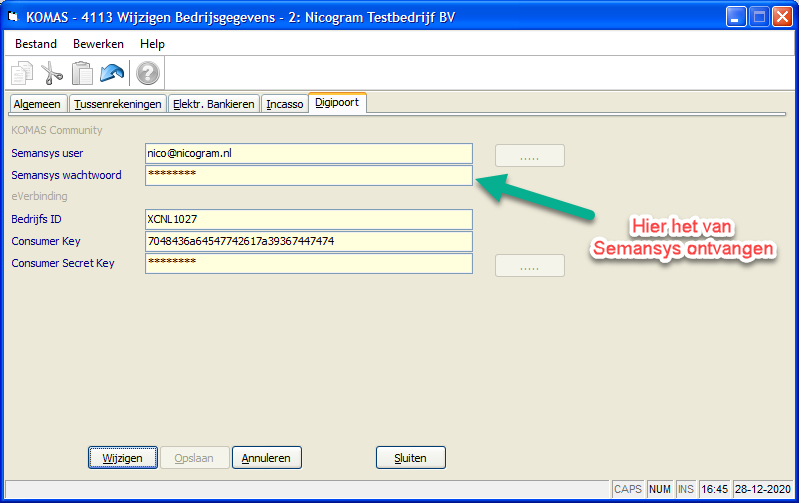Click the Paste clipboard icon
Screen dimensions: 799x503
pos(82,73)
